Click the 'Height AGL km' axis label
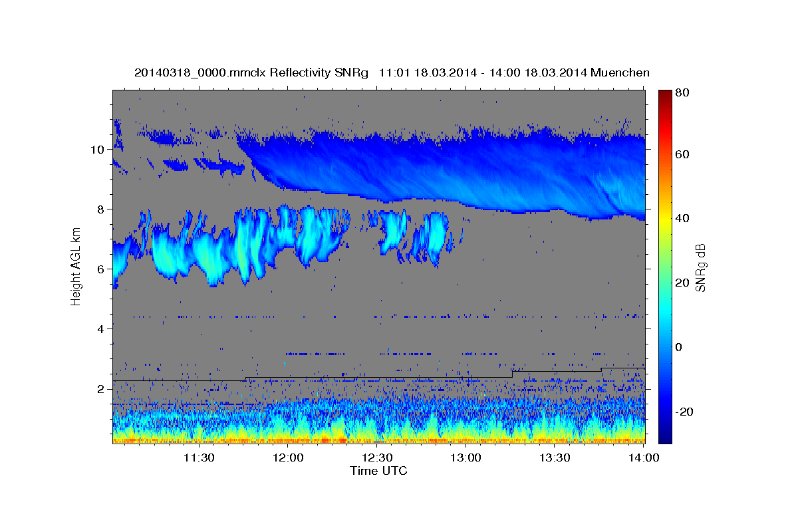The width and height of the screenshot is (798, 532). point(76,267)
